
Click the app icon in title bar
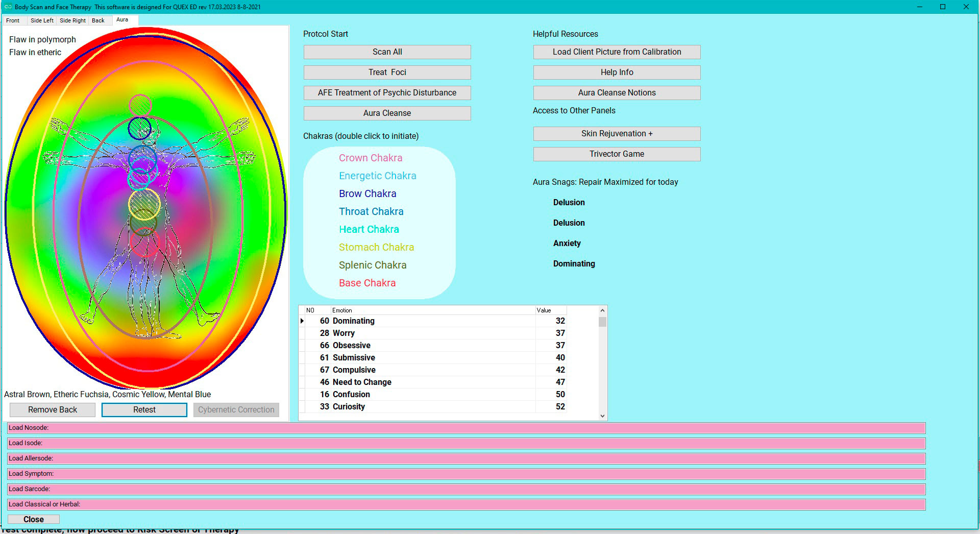pos(8,7)
